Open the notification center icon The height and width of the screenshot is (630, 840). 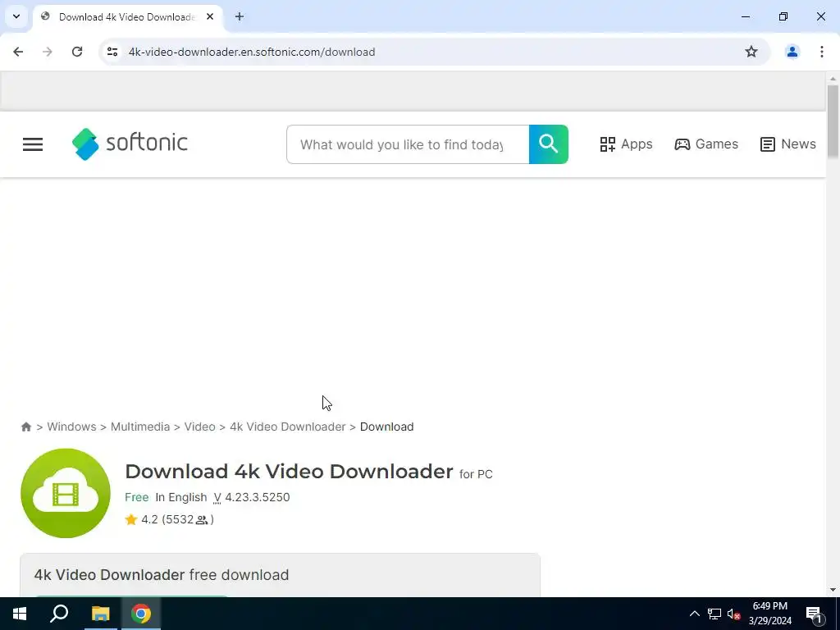coord(815,614)
